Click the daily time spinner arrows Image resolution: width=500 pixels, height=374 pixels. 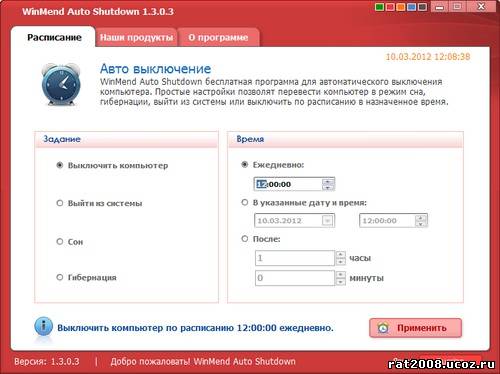(x=328, y=184)
